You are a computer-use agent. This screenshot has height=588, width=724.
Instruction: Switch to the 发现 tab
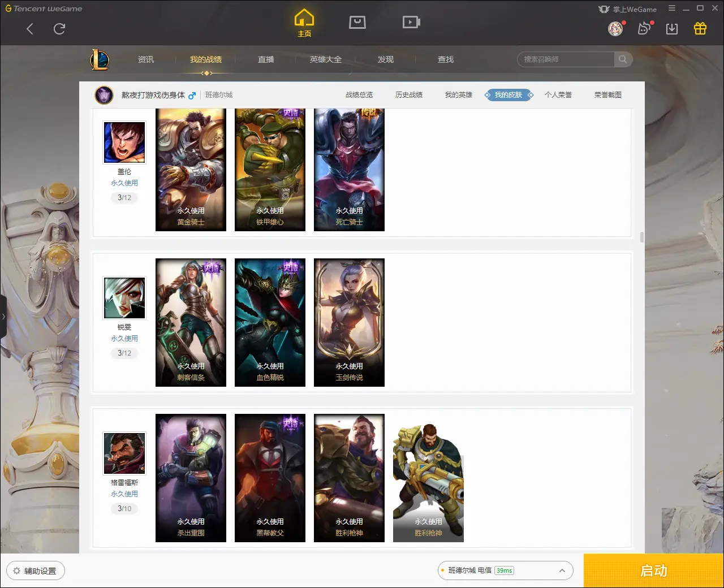(x=386, y=59)
